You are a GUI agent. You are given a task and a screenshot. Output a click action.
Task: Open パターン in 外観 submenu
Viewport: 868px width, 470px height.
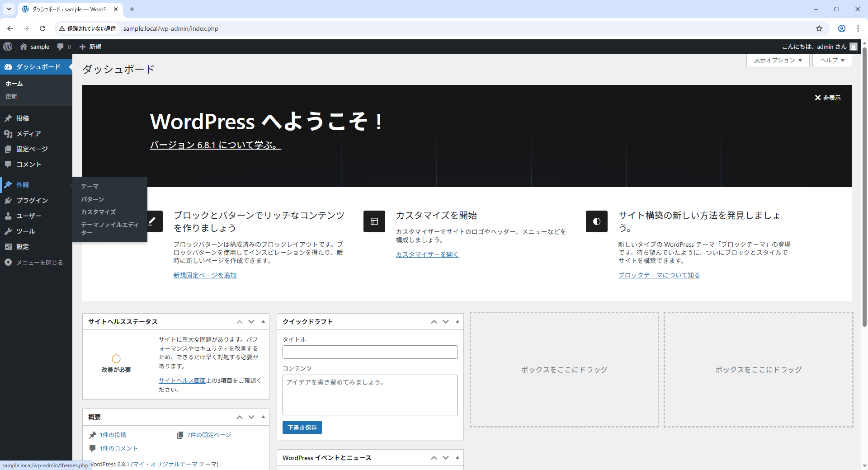coord(92,199)
